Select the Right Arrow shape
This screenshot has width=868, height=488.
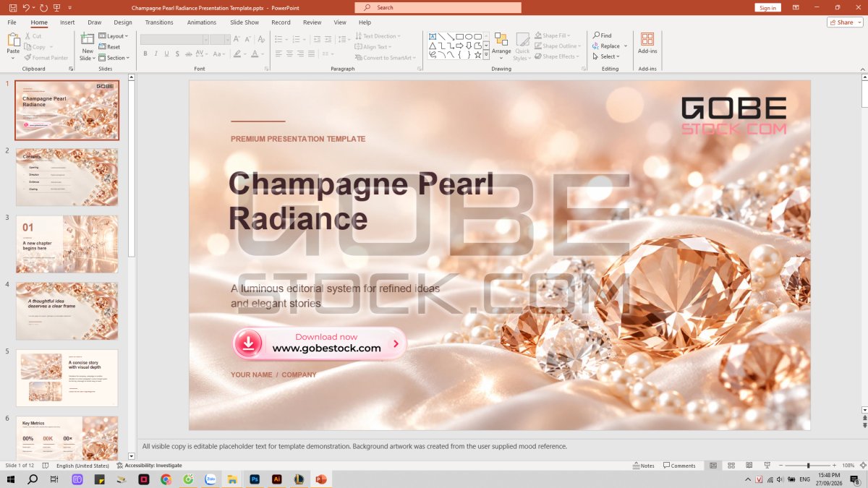[459, 46]
